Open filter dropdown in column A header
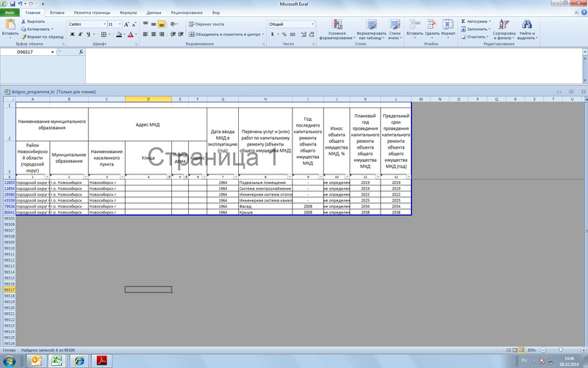Image resolution: width=588 pixels, height=368 pixels. [x=47, y=177]
